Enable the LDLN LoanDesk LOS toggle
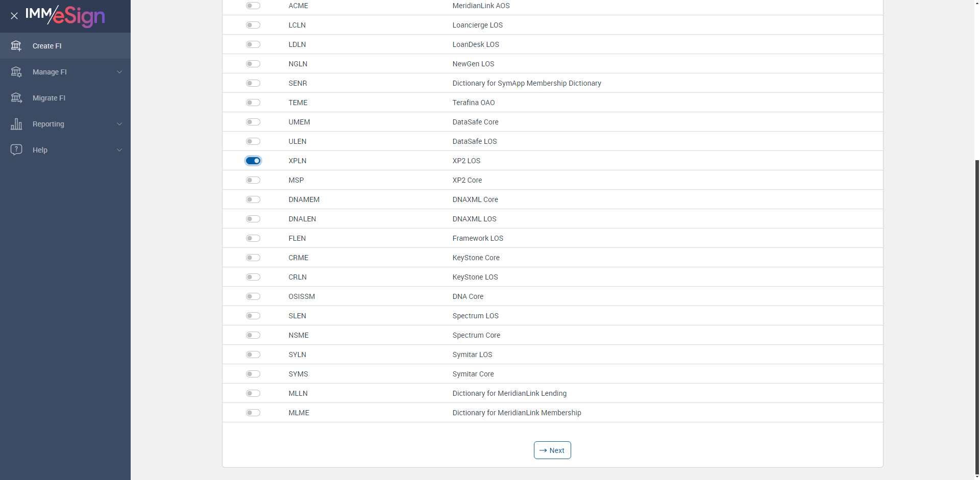980x480 pixels. (253, 44)
